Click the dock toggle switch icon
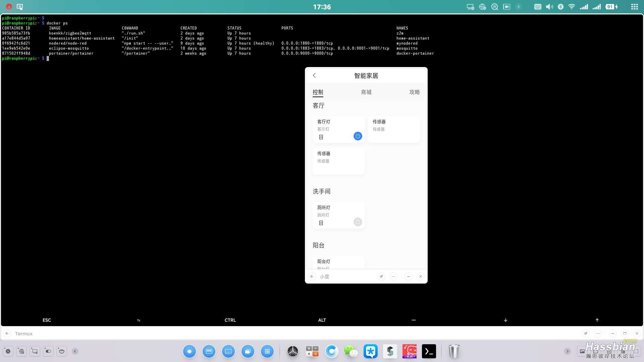The height and width of the screenshot is (362, 644). (x=48, y=351)
